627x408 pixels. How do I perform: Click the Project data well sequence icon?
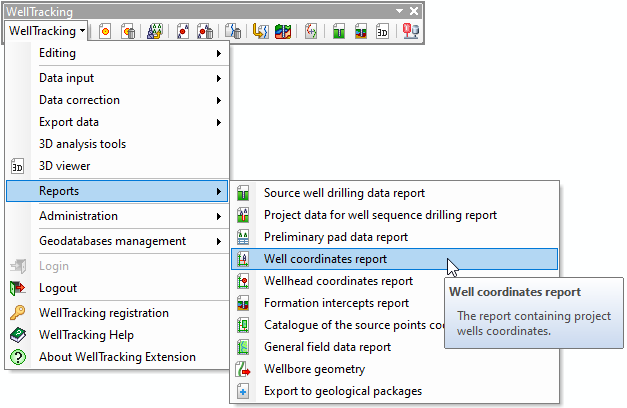click(243, 215)
